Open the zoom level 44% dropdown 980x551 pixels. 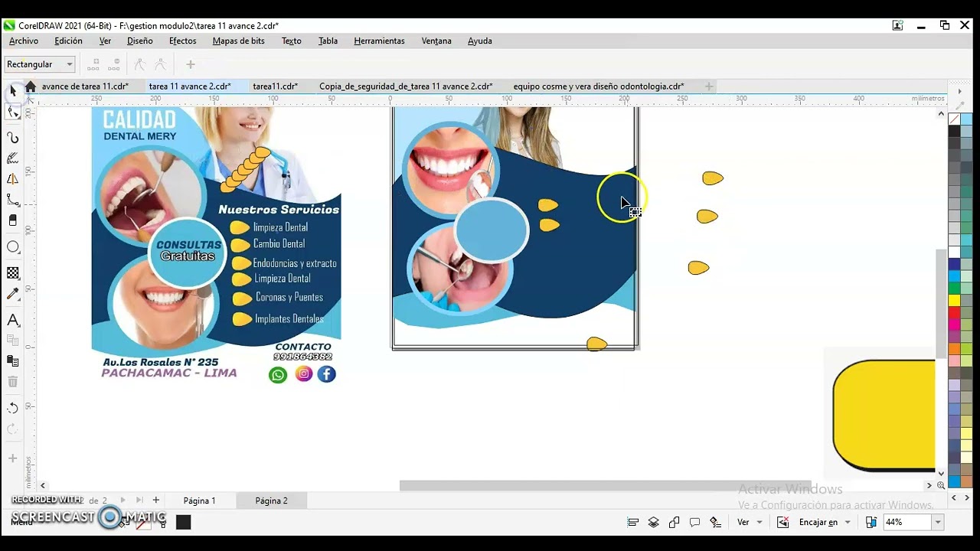tap(937, 522)
